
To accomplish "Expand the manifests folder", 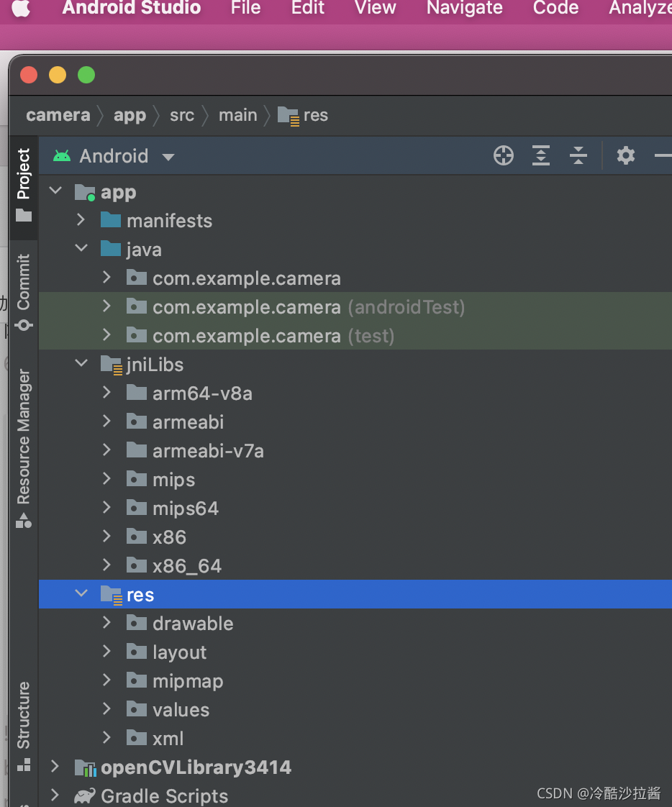I will pos(81,220).
